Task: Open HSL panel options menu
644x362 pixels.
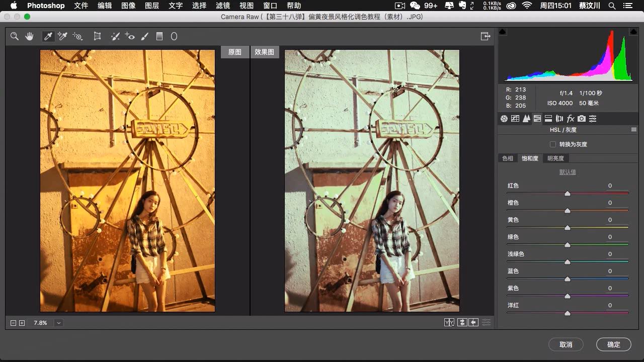Action: [x=634, y=130]
